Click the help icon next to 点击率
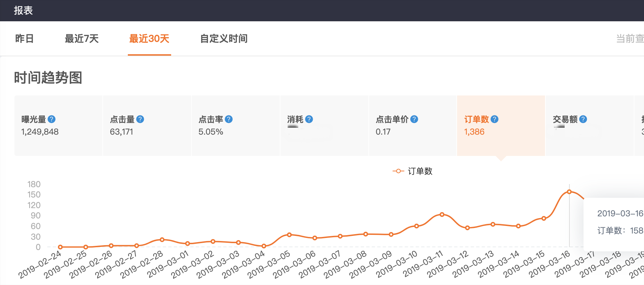Image resolution: width=644 pixels, height=285 pixels. [229, 119]
